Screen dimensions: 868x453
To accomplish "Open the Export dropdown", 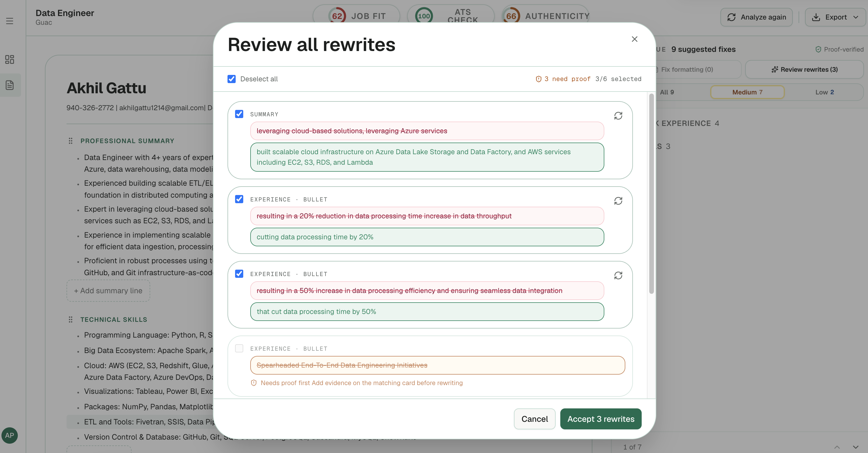I will tap(835, 17).
